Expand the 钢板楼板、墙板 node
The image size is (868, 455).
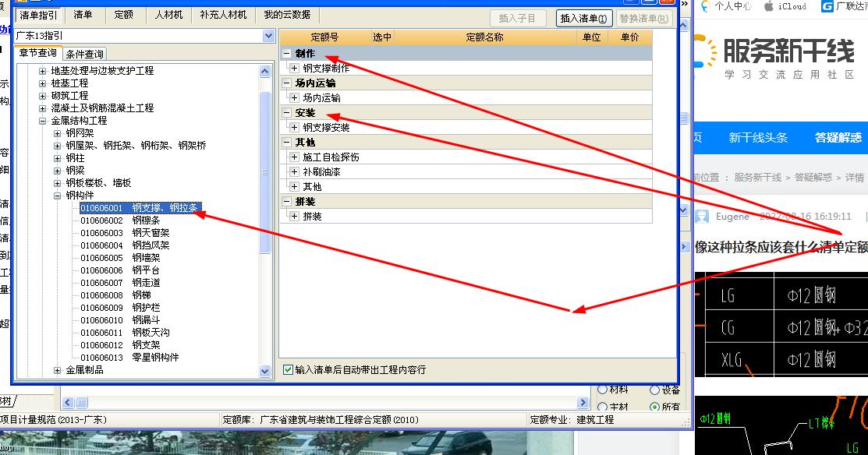pyautogui.click(x=58, y=183)
